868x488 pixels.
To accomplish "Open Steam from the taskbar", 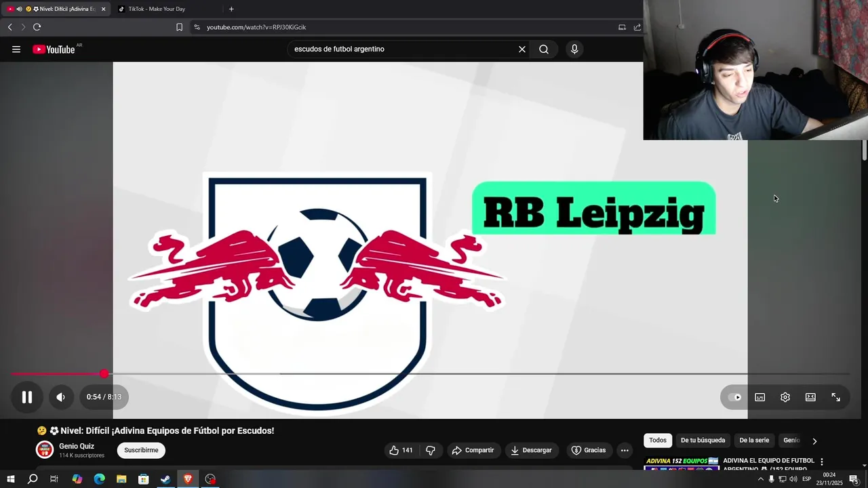I will pos(165,479).
